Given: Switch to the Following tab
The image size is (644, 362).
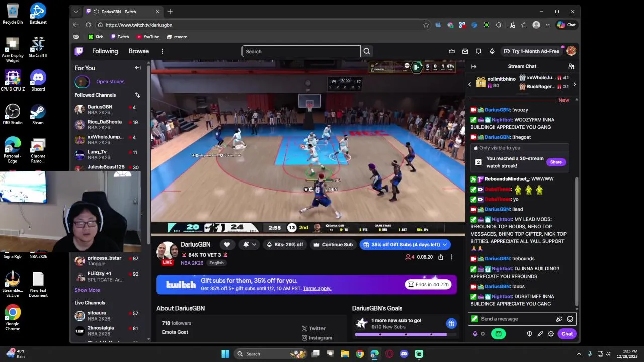Looking at the screenshot, I should pyautogui.click(x=105, y=51).
